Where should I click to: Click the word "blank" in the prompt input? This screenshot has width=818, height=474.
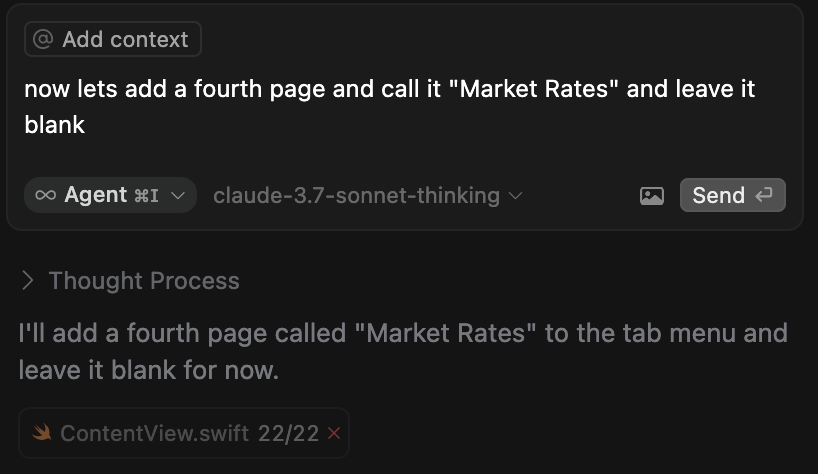pos(54,125)
